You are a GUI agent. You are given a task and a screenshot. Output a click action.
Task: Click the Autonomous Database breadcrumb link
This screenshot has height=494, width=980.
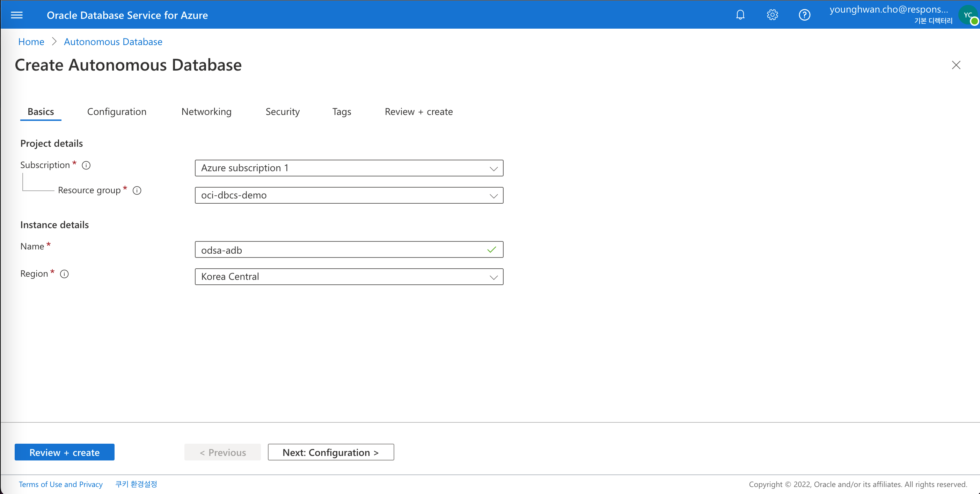tap(113, 42)
